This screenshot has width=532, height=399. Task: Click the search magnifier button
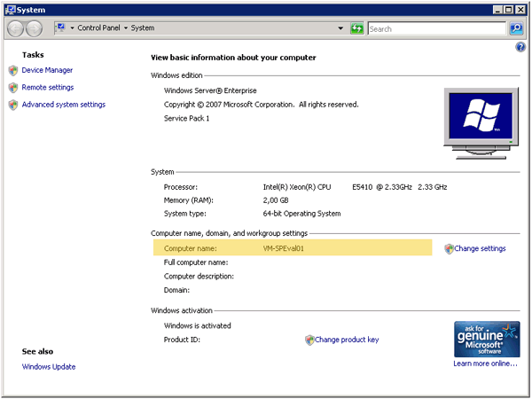(516, 28)
